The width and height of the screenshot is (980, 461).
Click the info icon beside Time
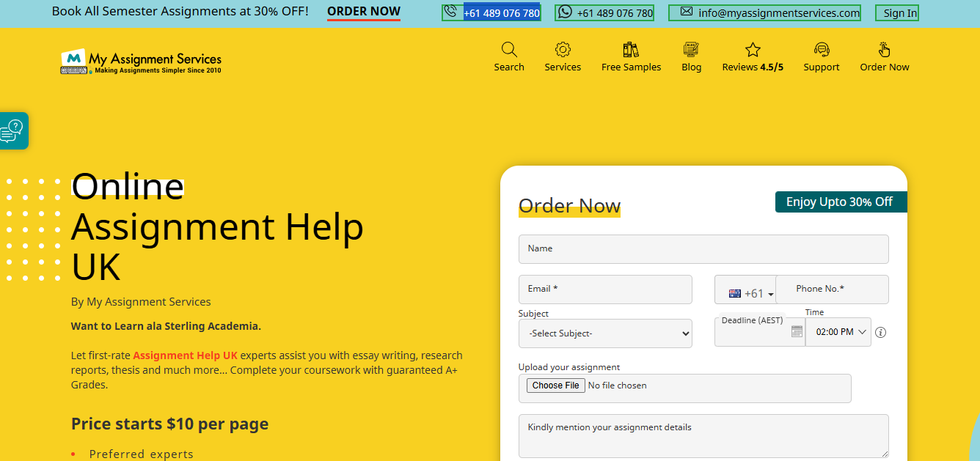[x=881, y=332]
